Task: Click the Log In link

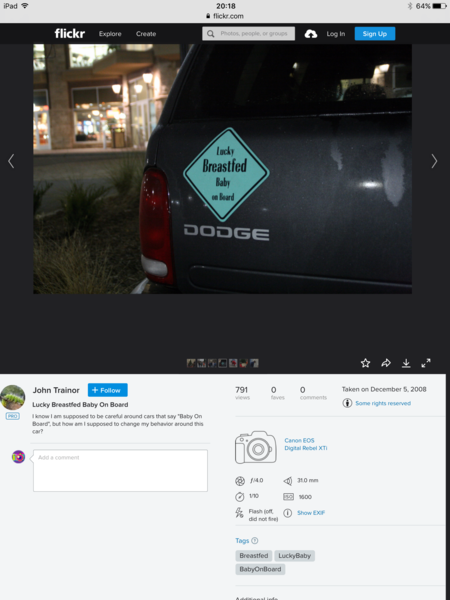Action: coord(336,34)
